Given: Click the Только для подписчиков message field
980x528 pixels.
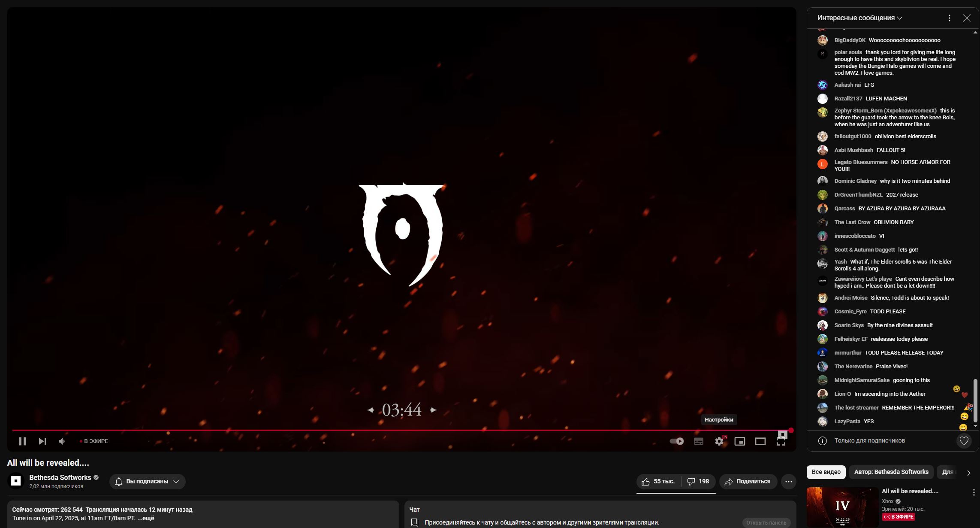Looking at the screenshot, I should (869, 441).
